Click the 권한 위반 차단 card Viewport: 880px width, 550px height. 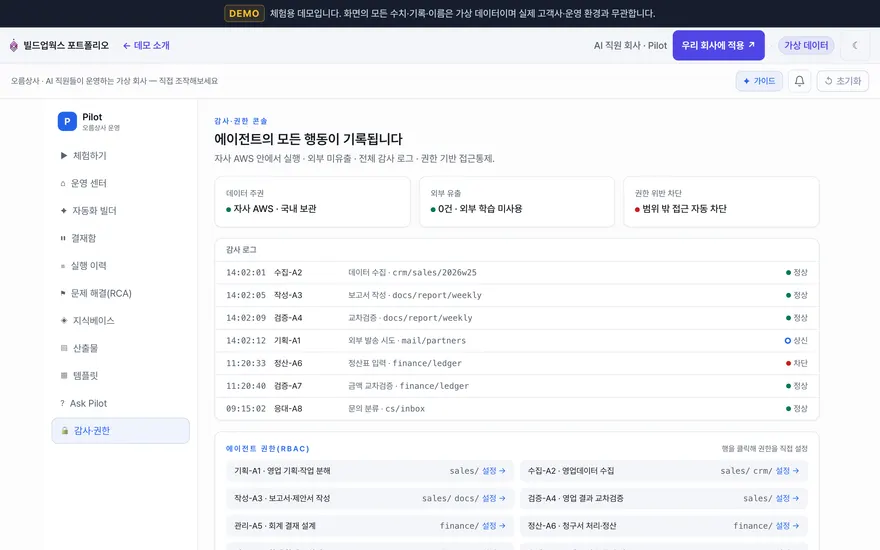click(x=721, y=202)
